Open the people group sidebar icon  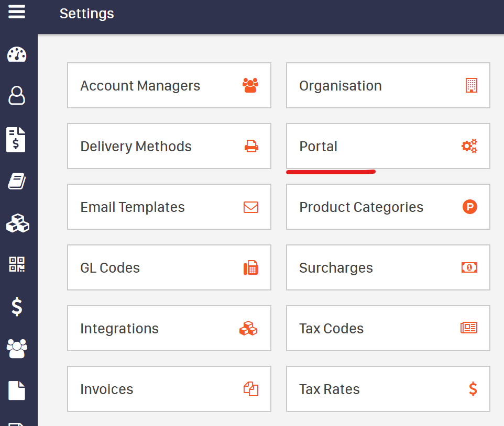pyautogui.click(x=17, y=348)
